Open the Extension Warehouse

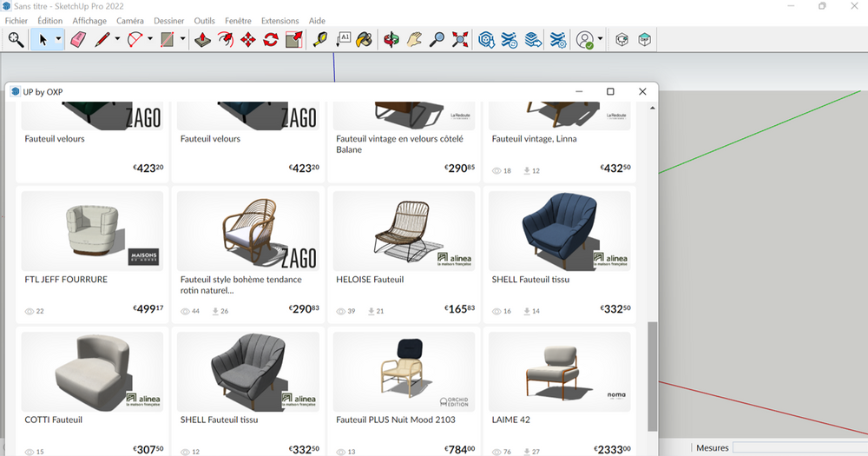coord(510,40)
